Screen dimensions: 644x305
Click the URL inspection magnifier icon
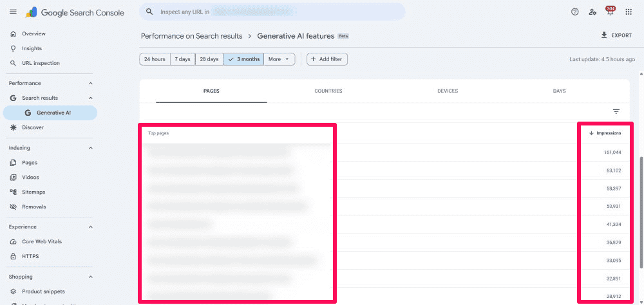click(x=13, y=63)
